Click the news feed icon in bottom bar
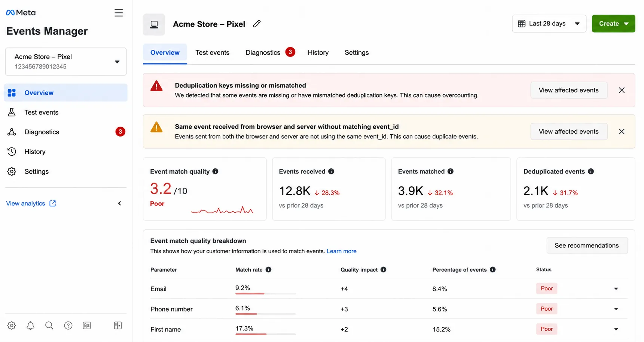This screenshot has height=342, width=644. point(87,326)
